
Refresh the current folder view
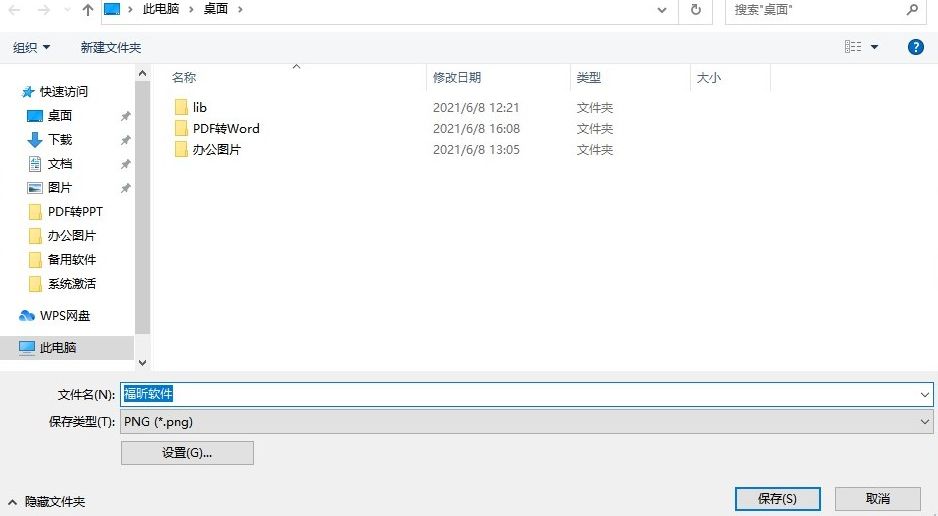coord(695,10)
